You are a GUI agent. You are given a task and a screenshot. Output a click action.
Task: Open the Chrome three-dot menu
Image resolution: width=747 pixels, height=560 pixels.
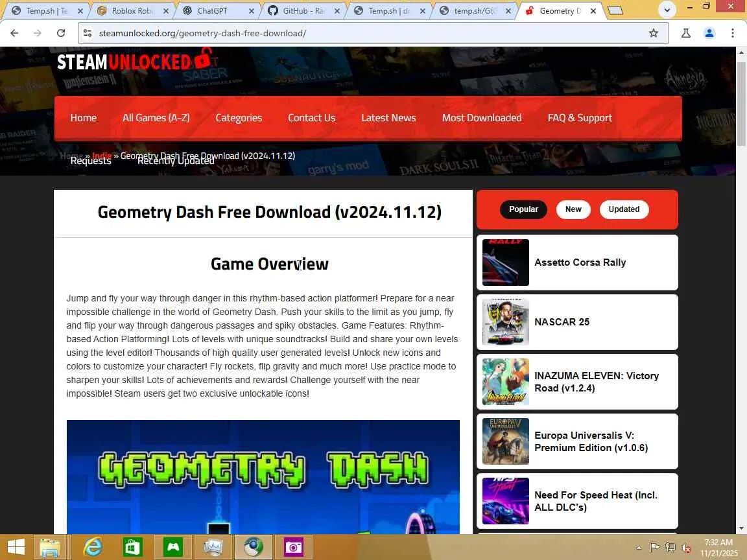click(x=732, y=33)
